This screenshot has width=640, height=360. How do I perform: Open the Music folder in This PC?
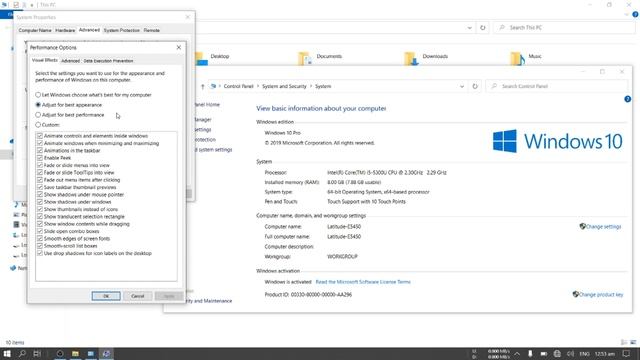pyautogui.click(x=526, y=58)
